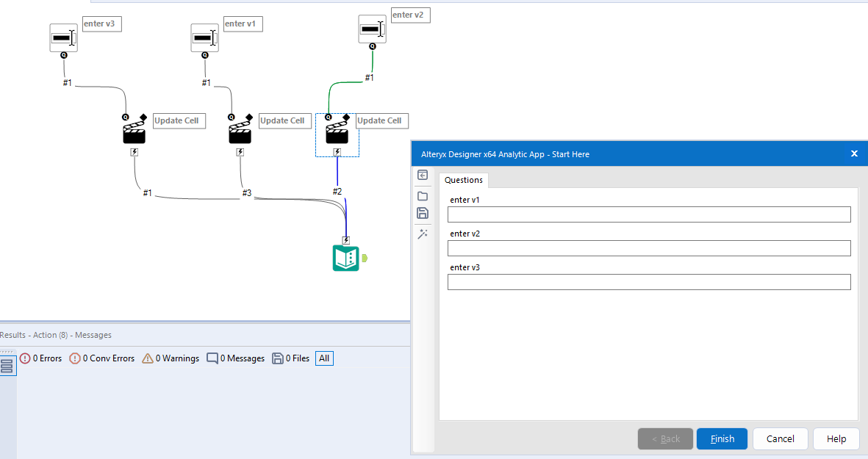Toggle the 0 Conv Errors filter
The height and width of the screenshot is (459, 868).
(101, 358)
